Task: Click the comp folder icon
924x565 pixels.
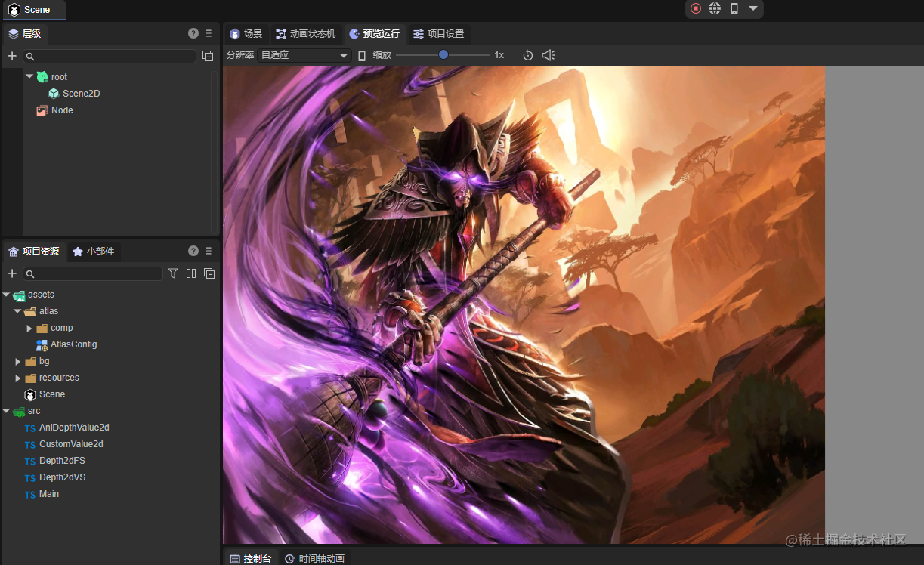Action: point(42,328)
